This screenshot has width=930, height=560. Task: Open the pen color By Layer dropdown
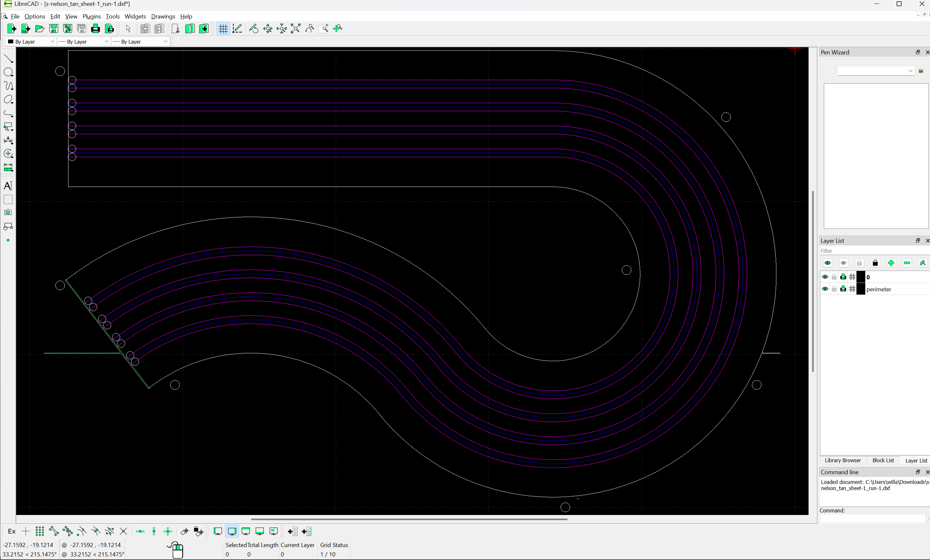[x=32, y=41]
